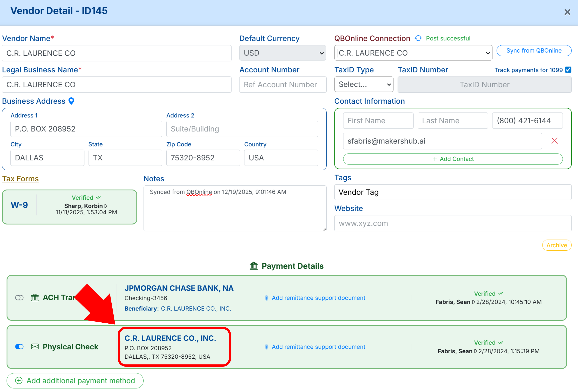Expand Fabris, Sean details dated 1:15:39 PM

(x=476, y=351)
